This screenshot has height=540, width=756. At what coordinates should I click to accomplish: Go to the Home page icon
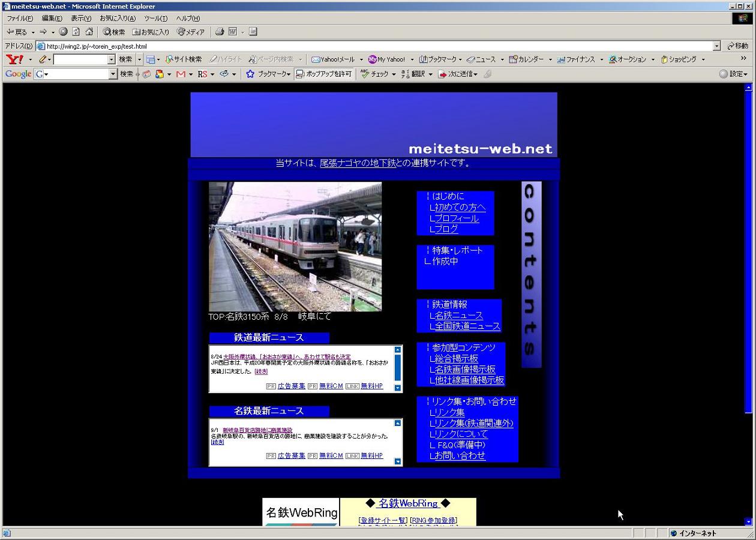pos(89,32)
